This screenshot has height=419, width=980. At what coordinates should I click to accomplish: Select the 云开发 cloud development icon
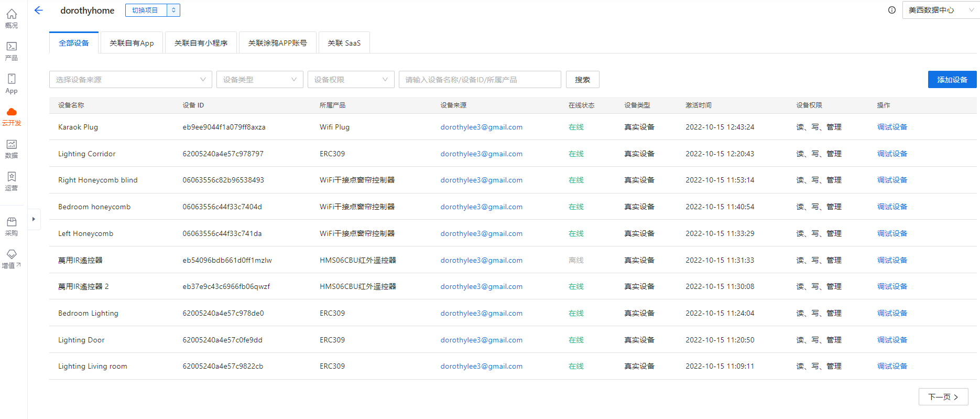point(12,116)
